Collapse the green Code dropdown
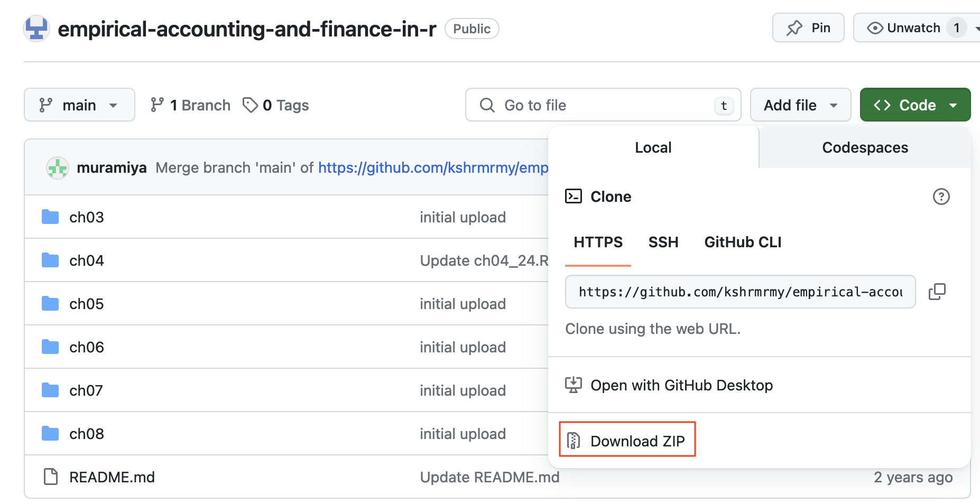980x504 pixels. click(915, 105)
